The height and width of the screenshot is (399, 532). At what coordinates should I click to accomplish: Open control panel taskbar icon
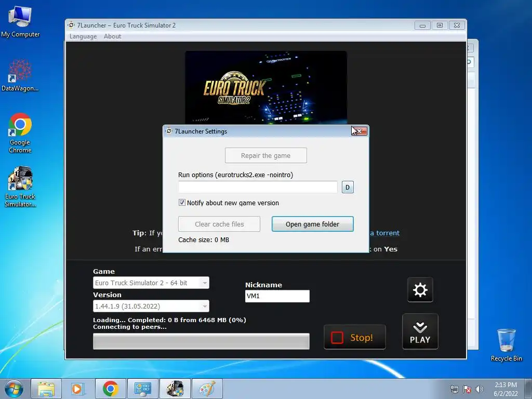(x=142, y=389)
